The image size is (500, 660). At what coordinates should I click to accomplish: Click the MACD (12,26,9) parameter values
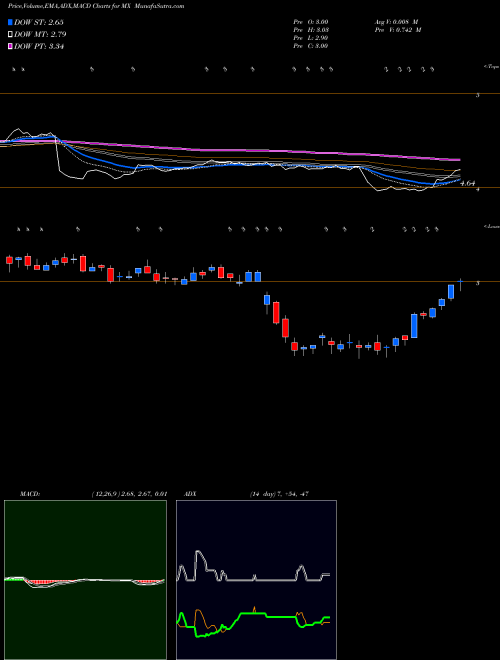point(130,493)
